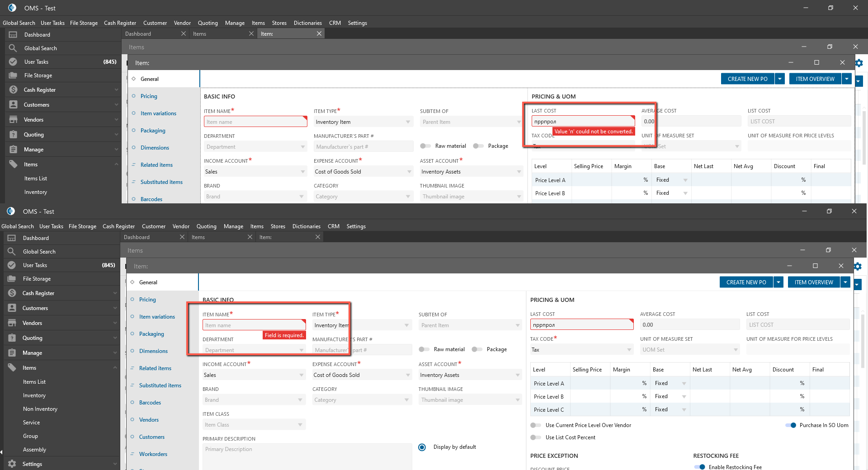The image size is (868, 470).
Task: Close the Item: tab in the lower window
Action: tap(317, 237)
